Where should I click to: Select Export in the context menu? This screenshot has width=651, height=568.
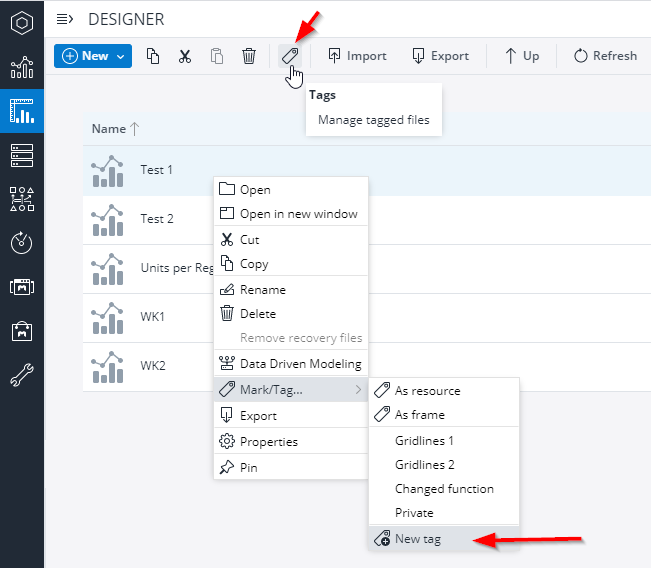291,416
